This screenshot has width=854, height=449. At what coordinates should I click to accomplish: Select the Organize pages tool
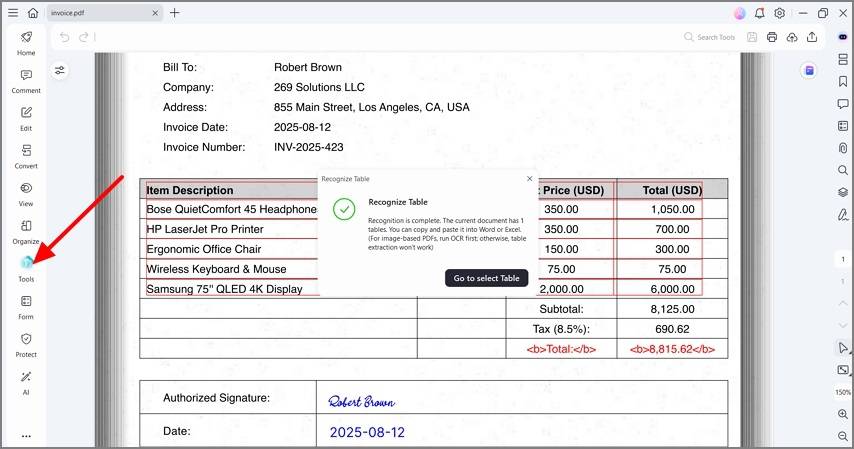tap(26, 230)
